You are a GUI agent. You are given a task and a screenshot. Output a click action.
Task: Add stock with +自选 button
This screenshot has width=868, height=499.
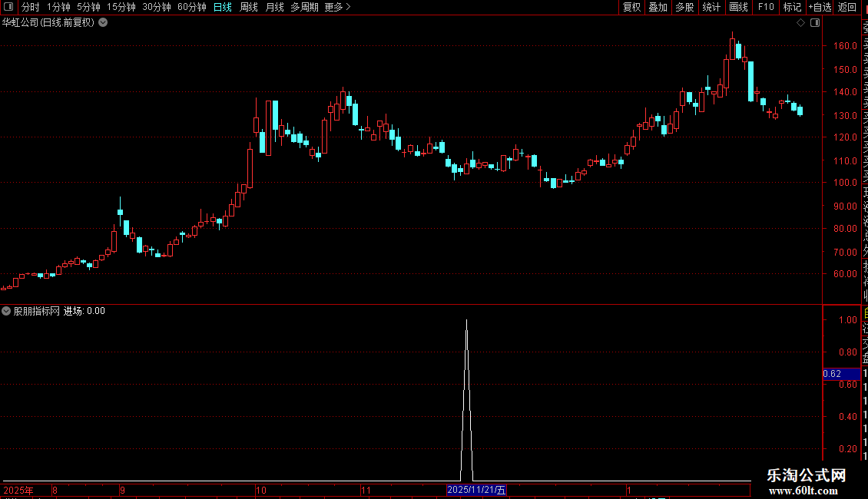(820, 7)
